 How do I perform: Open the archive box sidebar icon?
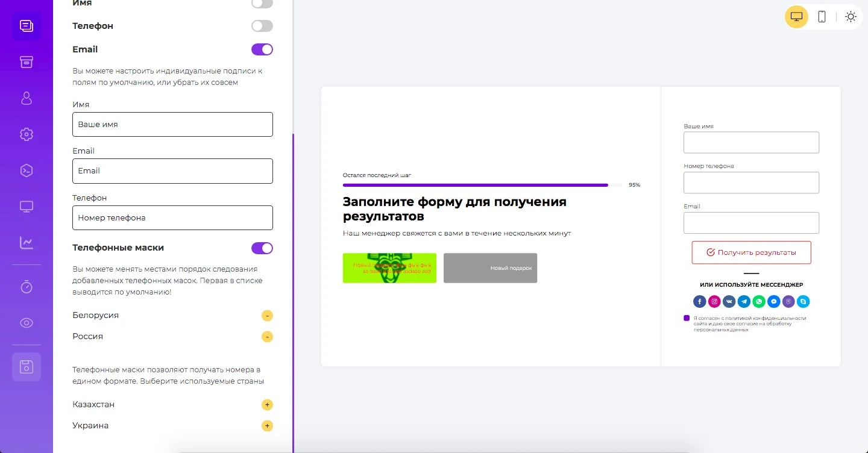[27, 62]
